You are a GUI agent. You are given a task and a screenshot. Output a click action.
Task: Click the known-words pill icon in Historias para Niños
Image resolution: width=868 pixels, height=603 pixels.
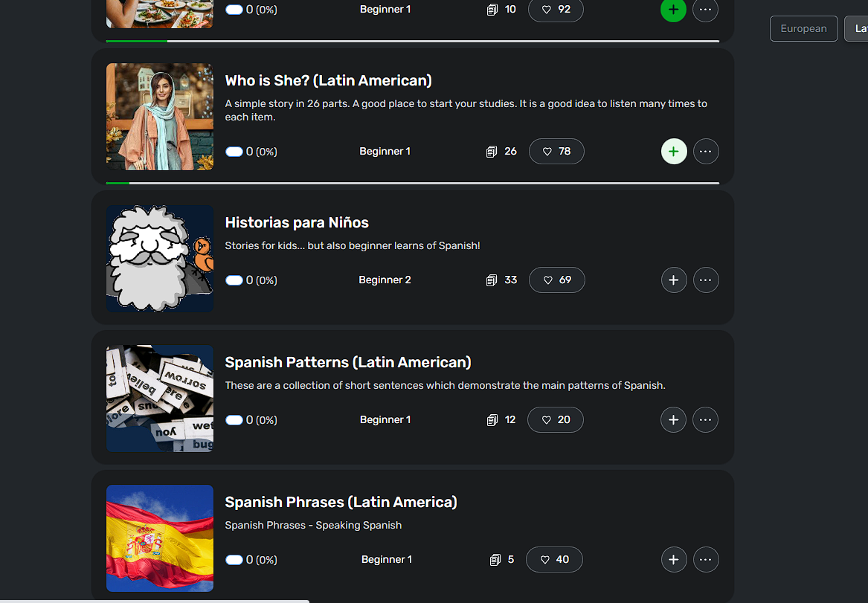[x=234, y=280]
